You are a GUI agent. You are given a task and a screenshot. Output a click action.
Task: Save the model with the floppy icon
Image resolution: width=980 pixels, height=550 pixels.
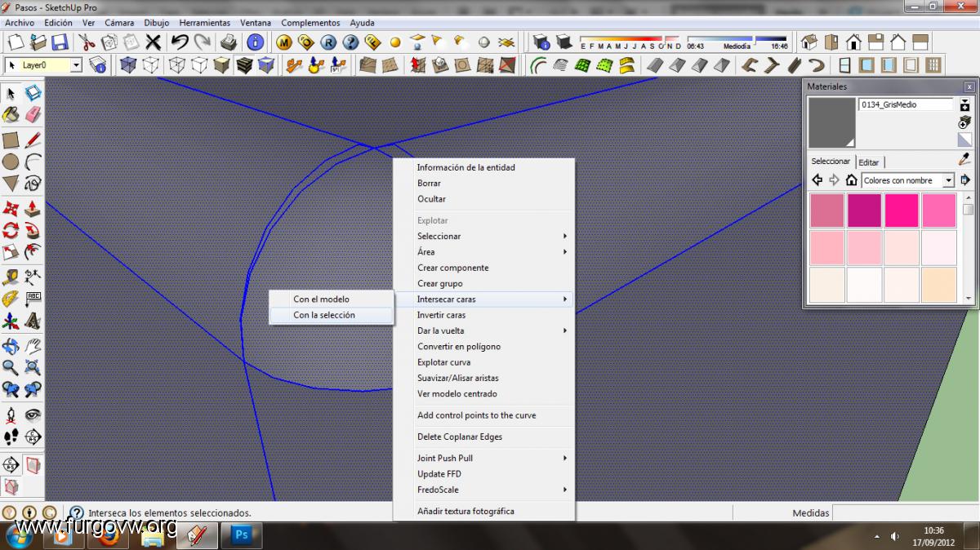[x=60, y=42]
